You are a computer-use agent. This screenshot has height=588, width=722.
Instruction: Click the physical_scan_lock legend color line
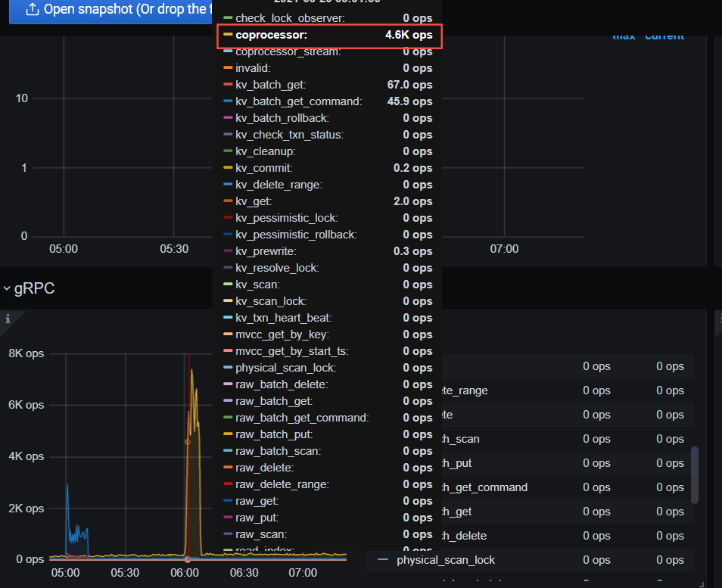[x=383, y=560]
